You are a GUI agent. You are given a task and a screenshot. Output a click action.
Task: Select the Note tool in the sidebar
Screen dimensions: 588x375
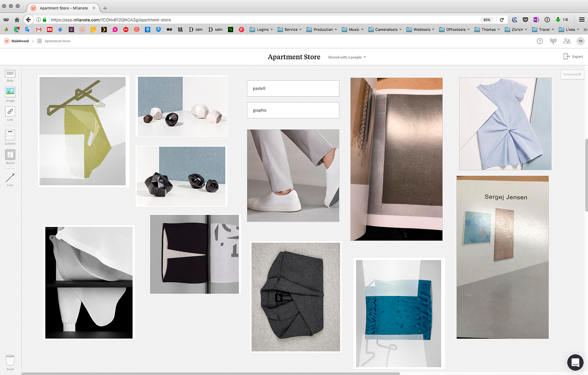[x=10, y=76]
